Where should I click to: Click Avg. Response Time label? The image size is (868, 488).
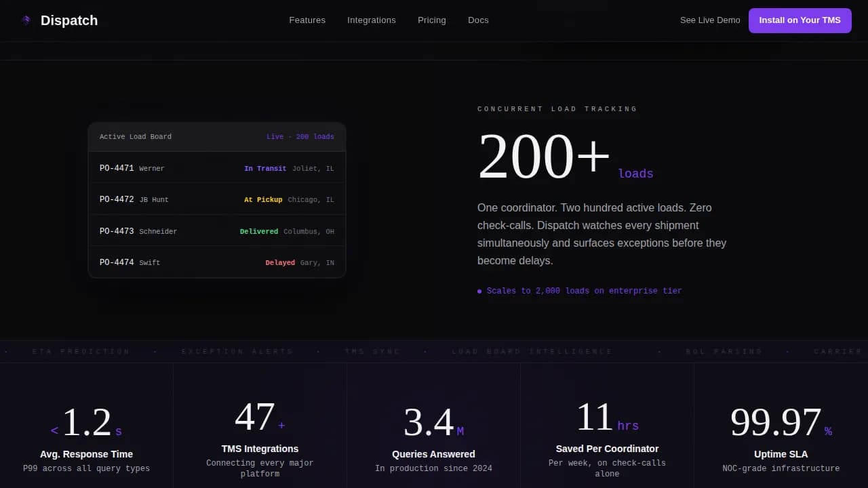86,454
